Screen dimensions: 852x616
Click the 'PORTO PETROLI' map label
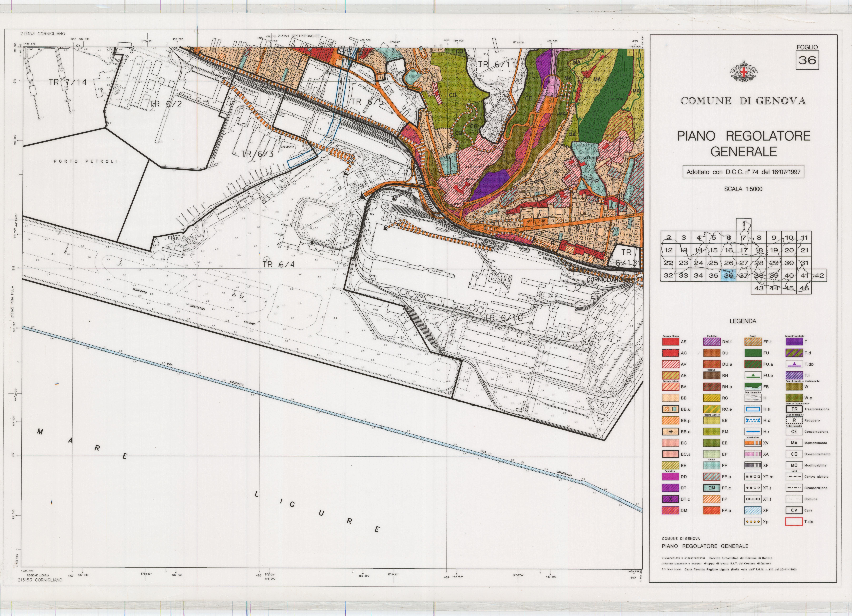86,161
